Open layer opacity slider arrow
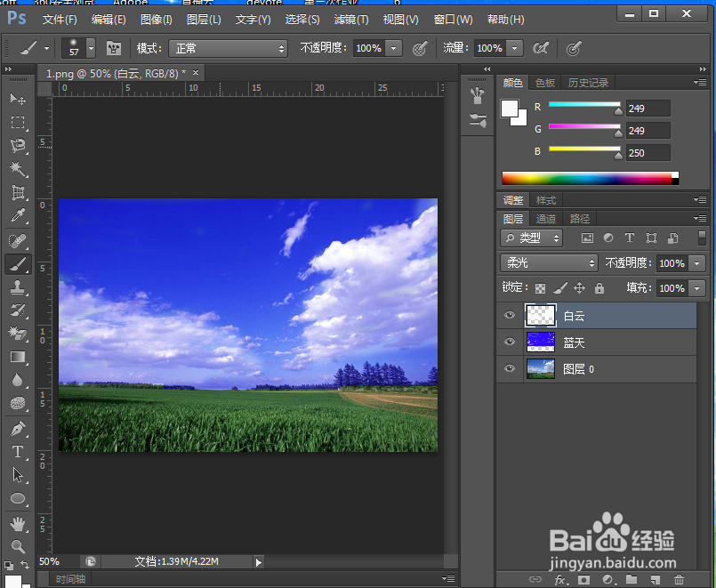716x588 pixels. point(696,263)
